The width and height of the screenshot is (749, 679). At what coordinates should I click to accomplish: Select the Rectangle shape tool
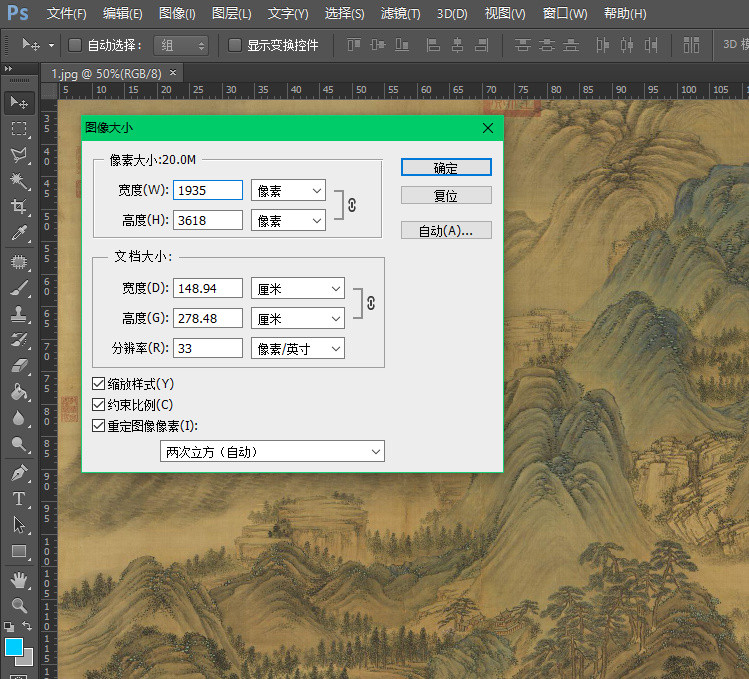19,551
